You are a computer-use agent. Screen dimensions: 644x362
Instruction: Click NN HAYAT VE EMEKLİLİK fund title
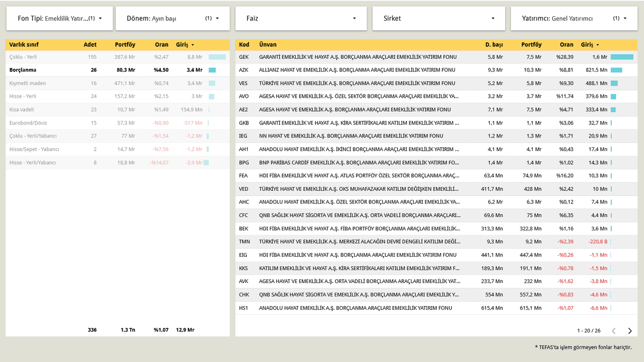[x=351, y=136]
